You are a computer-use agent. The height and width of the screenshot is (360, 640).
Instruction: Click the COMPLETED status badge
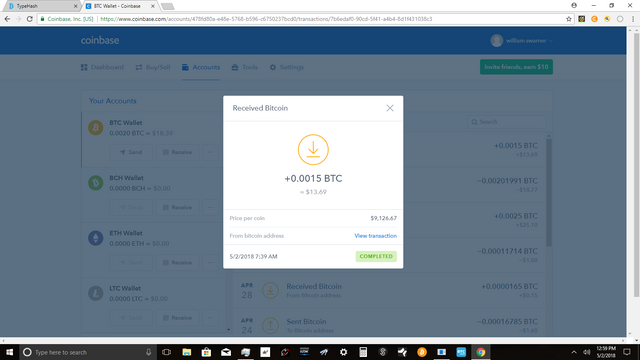click(x=376, y=256)
